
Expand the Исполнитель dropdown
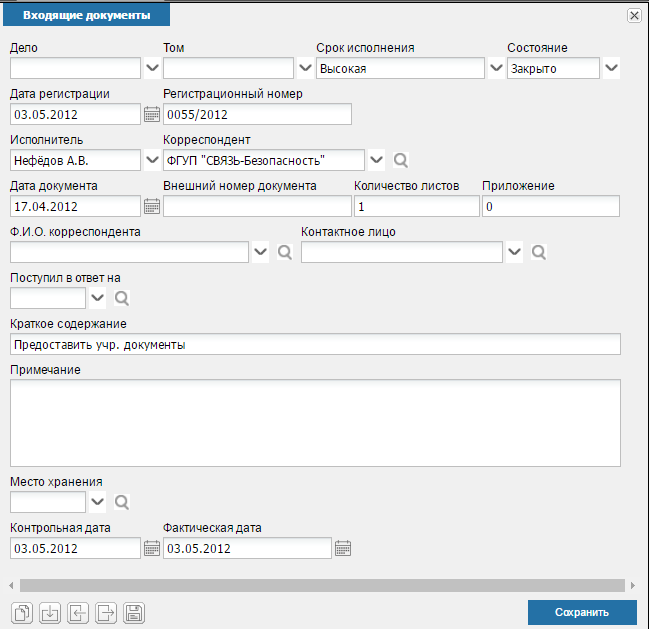coord(152,160)
